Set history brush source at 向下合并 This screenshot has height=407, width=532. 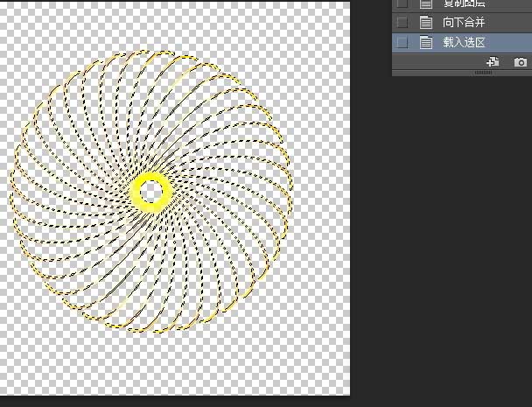[x=402, y=23]
